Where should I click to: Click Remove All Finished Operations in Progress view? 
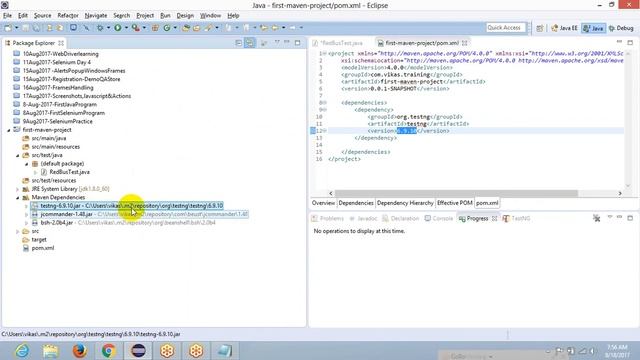pos(596,218)
